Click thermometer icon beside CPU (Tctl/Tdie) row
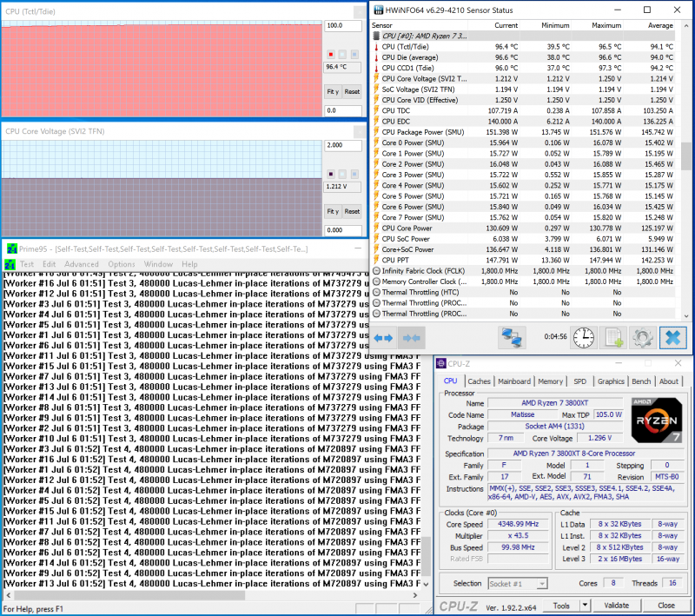Viewport: 695px width, 616px height. [x=376, y=47]
